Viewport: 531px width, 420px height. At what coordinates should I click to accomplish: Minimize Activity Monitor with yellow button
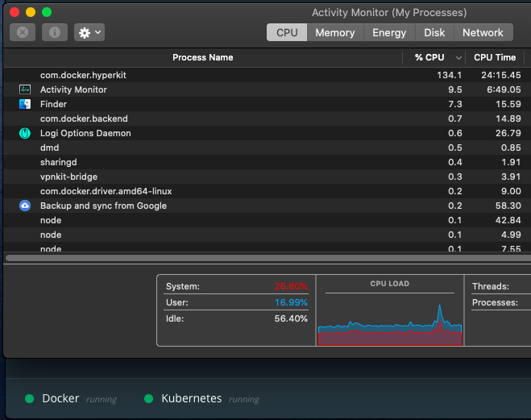pyautogui.click(x=31, y=12)
